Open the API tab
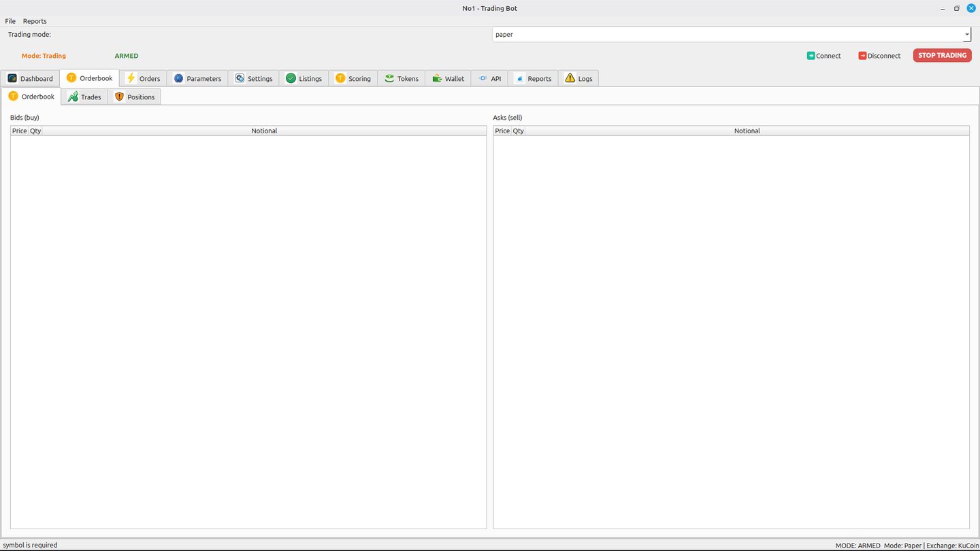This screenshot has height=551, width=980. (489, 78)
